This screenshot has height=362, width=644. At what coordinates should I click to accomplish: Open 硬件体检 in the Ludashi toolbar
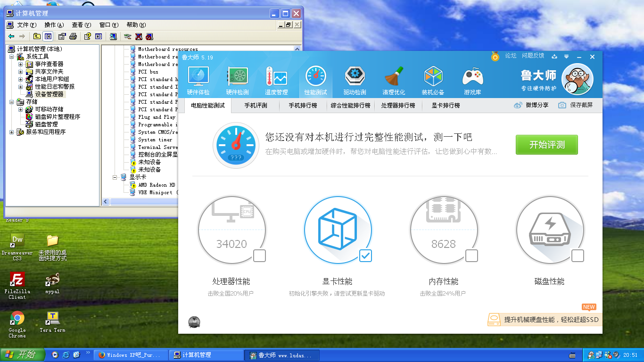point(198,81)
